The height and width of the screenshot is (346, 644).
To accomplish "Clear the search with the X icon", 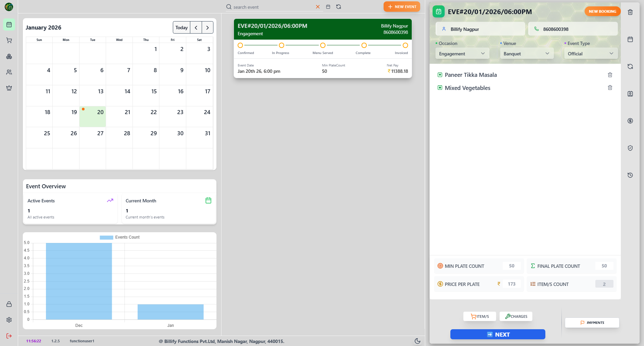I will tap(317, 7).
